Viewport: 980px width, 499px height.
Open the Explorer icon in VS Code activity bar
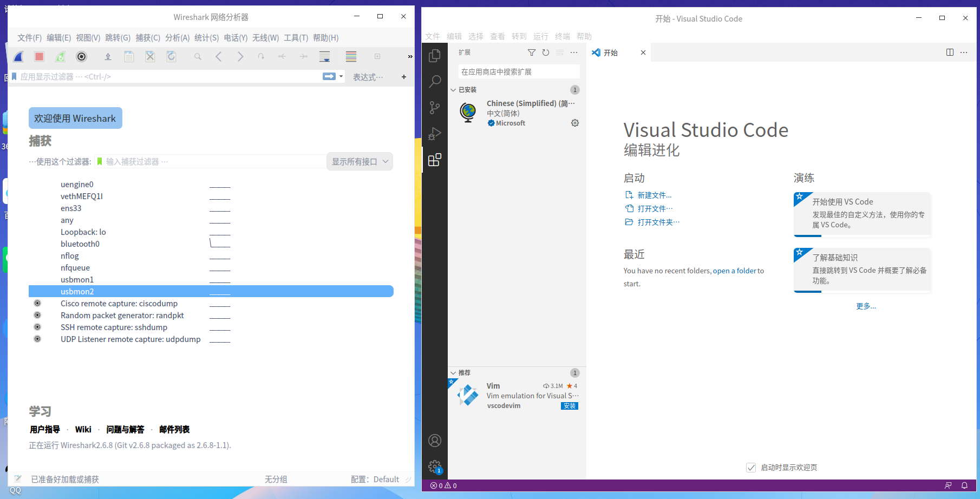pyautogui.click(x=435, y=56)
